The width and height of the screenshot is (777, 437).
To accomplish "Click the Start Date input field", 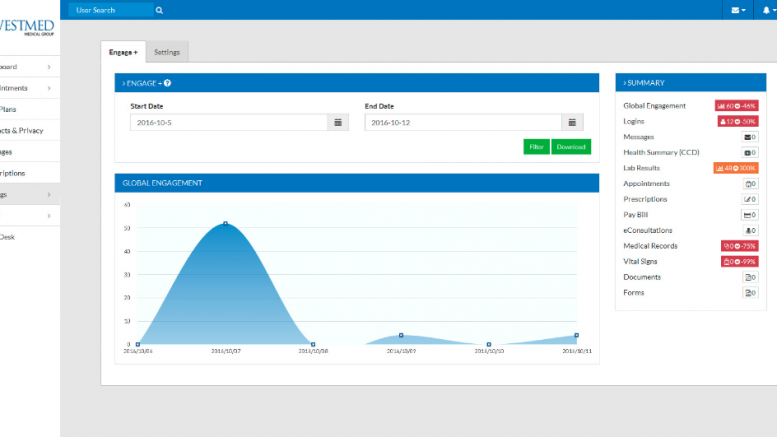I will 228,122.
